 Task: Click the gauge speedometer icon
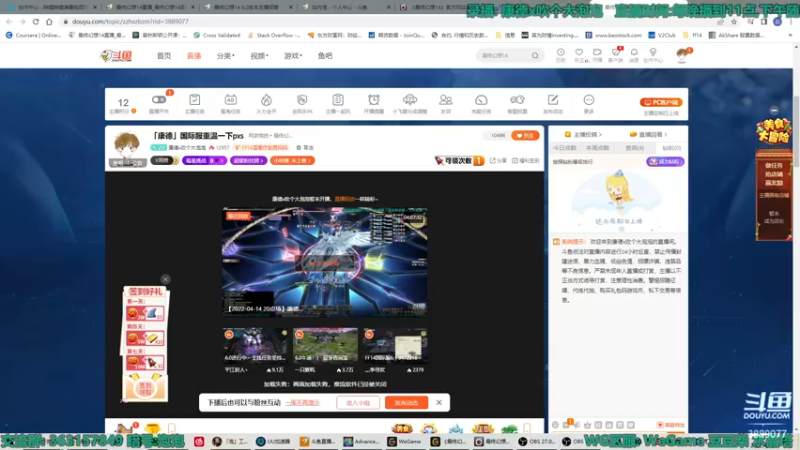tap(481, 99)
